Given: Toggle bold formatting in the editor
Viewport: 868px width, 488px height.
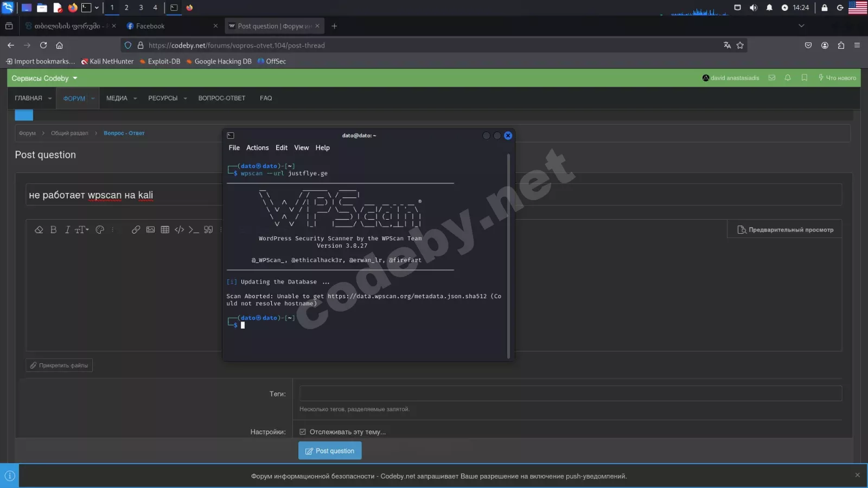Looking at the screenshot, I should point(53,230).
